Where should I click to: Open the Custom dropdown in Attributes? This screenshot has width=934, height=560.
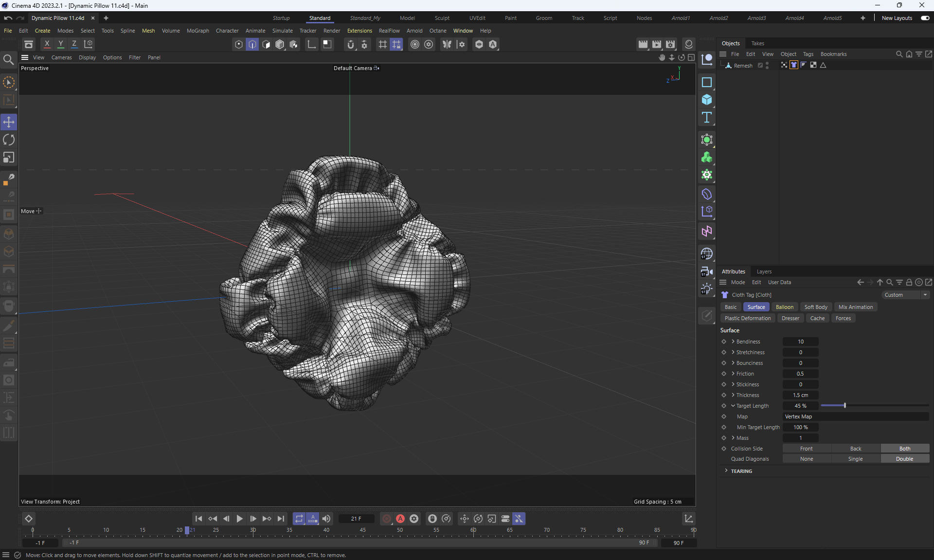[x=906, y=295]
